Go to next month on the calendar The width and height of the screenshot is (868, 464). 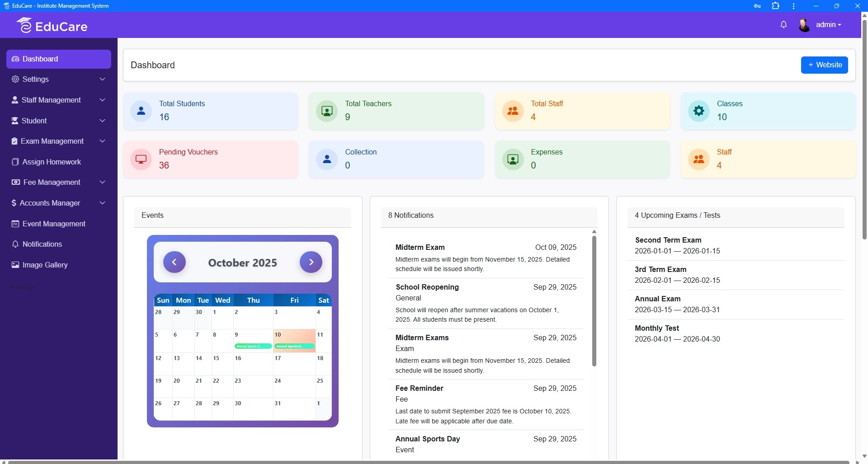coord(311,262)
